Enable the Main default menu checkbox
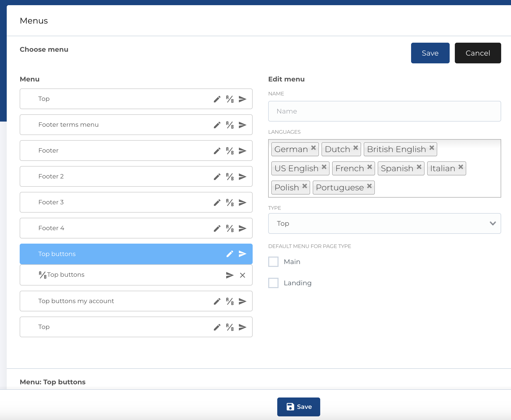511x420 pixels. click(x=273, y=261)
